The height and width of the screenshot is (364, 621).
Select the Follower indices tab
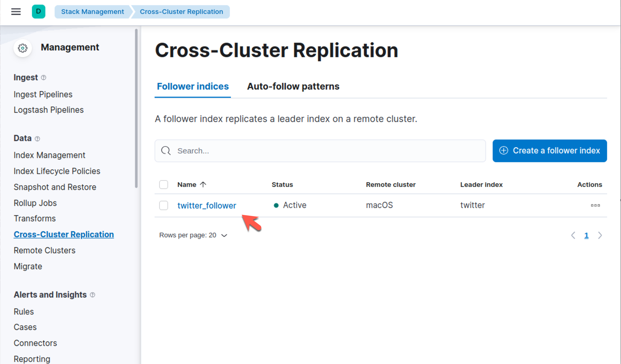click(192, 86)
